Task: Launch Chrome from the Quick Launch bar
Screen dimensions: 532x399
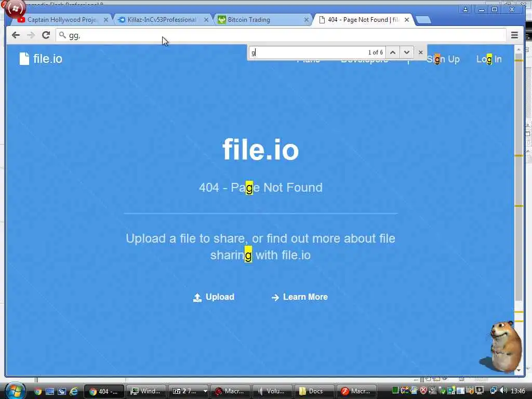Action: (37, 391)
